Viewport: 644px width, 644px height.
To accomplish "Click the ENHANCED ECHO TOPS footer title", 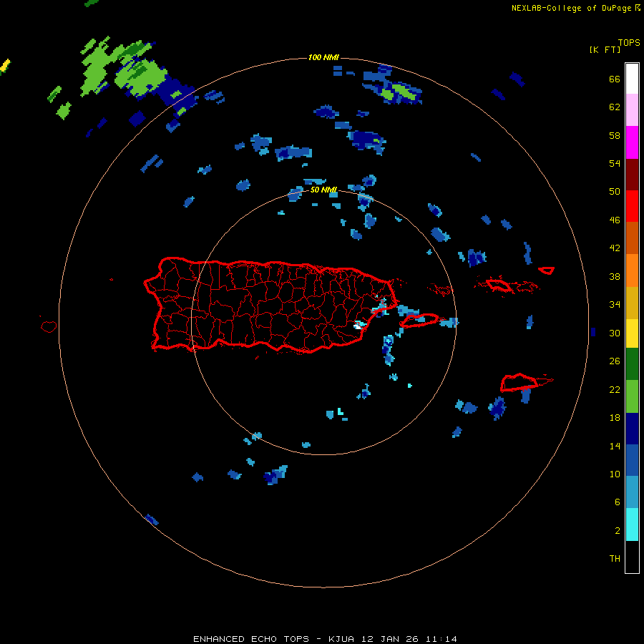I will point(251,639).
